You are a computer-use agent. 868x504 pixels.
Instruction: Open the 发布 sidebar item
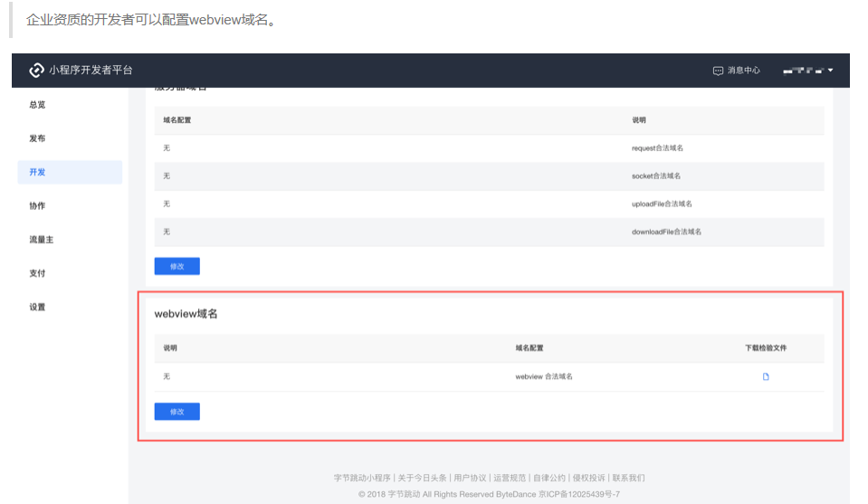pyautogui.click(x=37, y=138)
